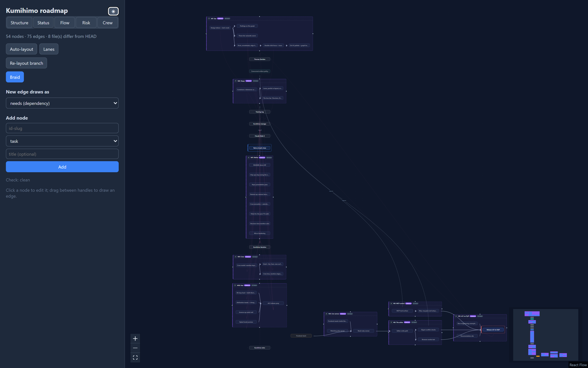Collapse the M3: MCP control milestone
Screen dimensions: 588x368
pyautogui.click(x=391, y=303)
